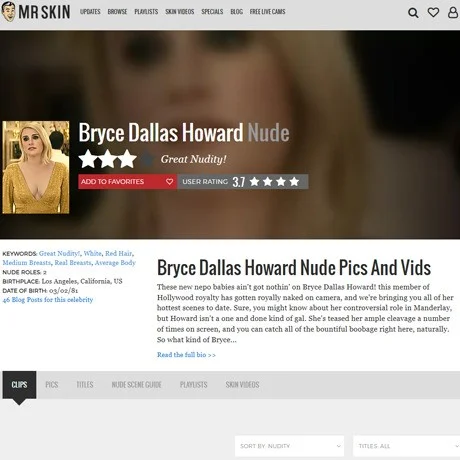This screenshot has width=460, height=460.
Task: Click the Nude Roles: 2 text
Action: (24, 272)
